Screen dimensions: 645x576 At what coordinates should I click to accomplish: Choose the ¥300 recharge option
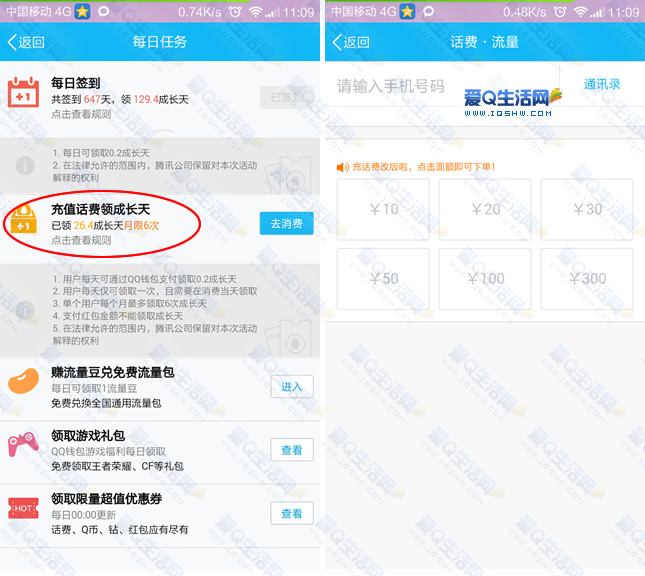point(587,279)
